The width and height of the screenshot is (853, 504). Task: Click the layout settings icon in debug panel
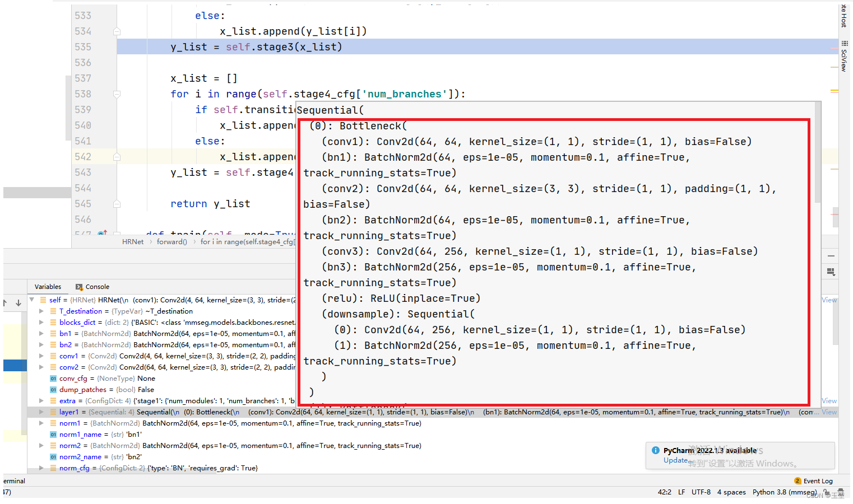pyautogui.click(x=831, y=272)
